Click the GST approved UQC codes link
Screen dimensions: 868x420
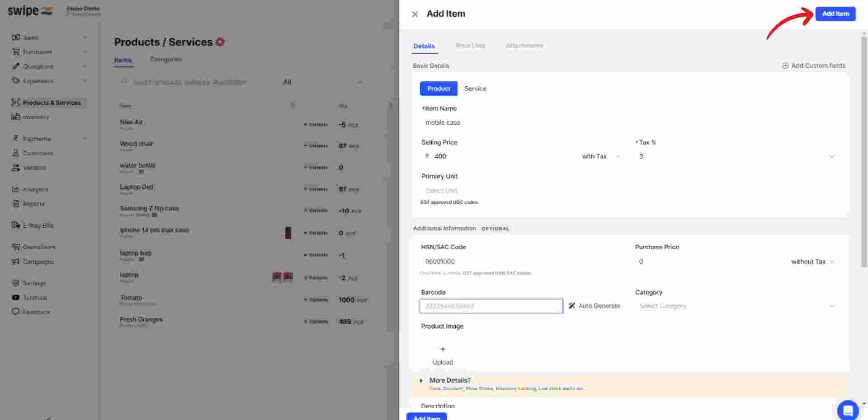tap(449, 202)
